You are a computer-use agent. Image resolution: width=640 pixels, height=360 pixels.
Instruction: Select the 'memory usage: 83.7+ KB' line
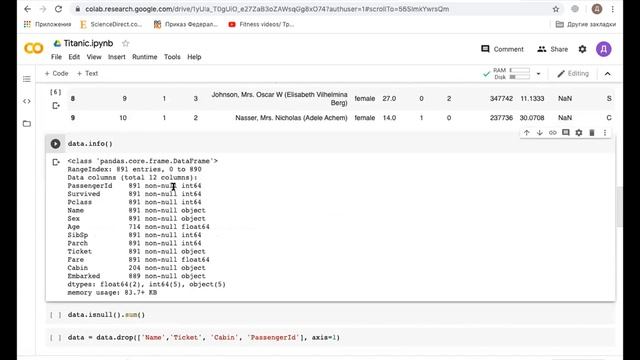[112, 293]
